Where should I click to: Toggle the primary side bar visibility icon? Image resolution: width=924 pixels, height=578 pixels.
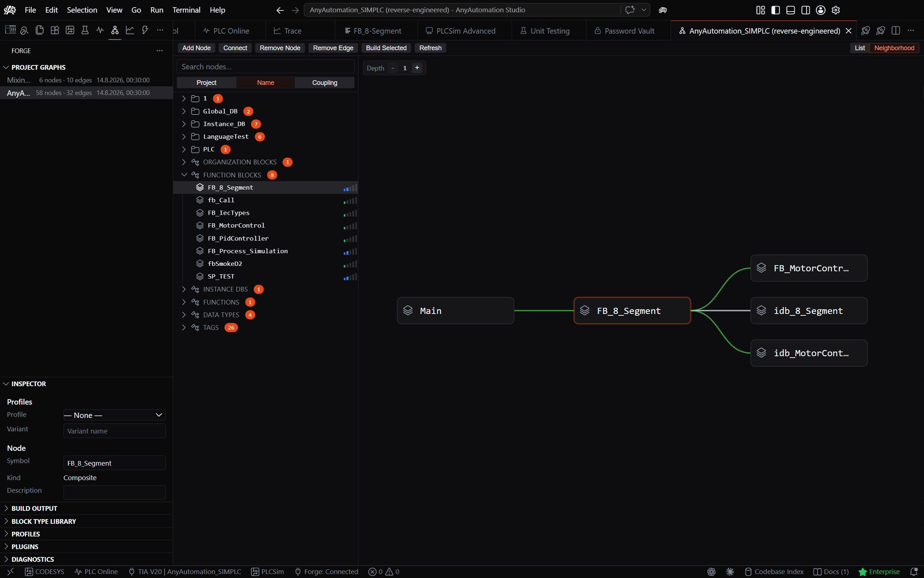tap(775, 10)
